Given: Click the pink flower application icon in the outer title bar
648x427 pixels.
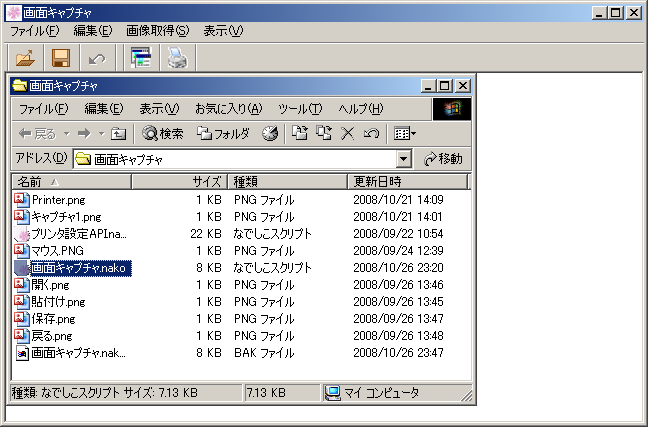Looking at the screenshot, I should click(14, 13).
